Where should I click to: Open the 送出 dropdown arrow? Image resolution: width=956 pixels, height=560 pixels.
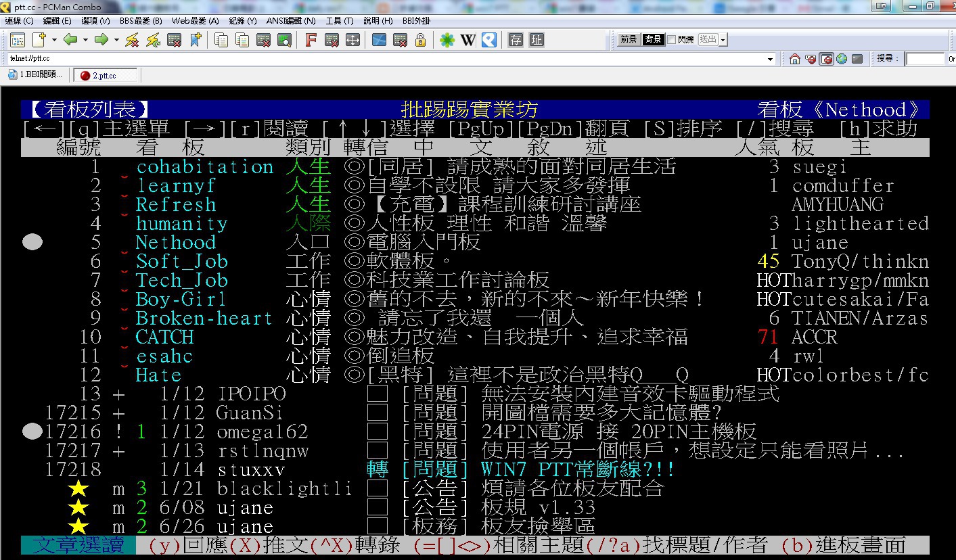click(723, 40)
